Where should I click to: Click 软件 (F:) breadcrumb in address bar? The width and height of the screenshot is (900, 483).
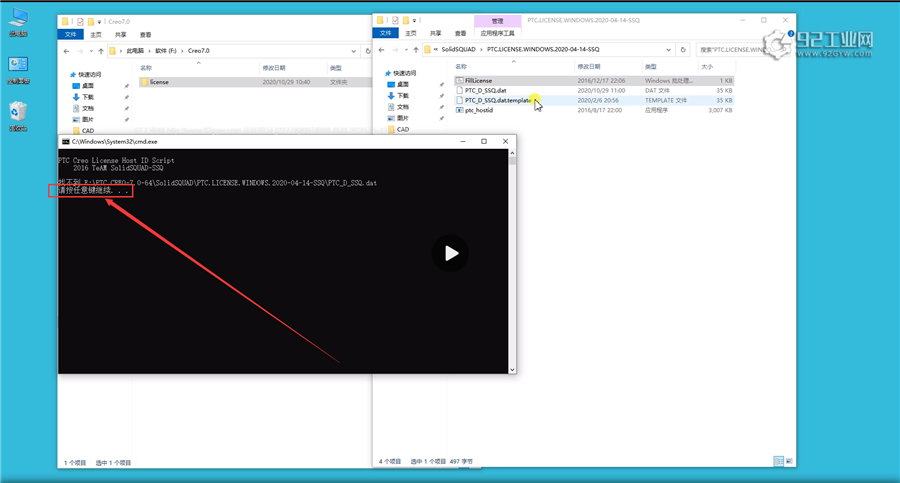[x=166, y=51]
